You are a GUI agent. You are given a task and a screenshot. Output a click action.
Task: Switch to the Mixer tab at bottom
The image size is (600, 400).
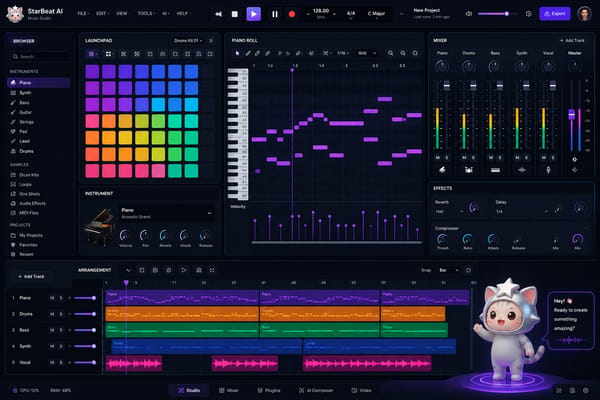tap(229, 390)
